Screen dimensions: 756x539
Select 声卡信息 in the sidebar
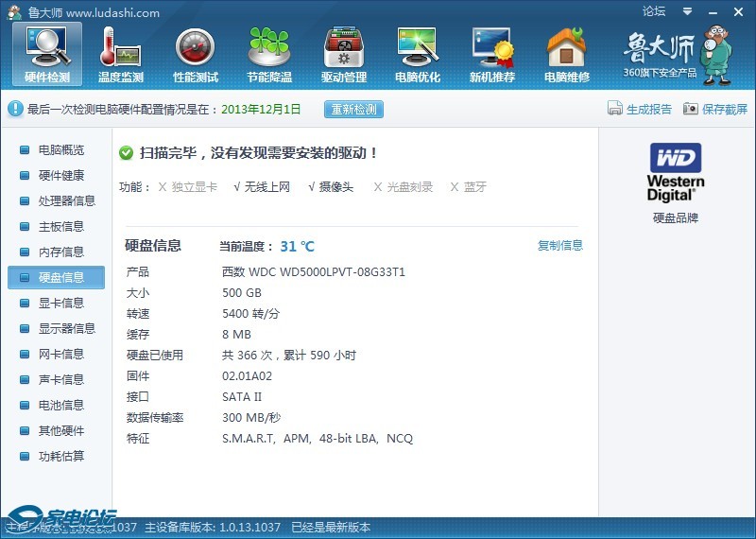click(x=56, y=380)
